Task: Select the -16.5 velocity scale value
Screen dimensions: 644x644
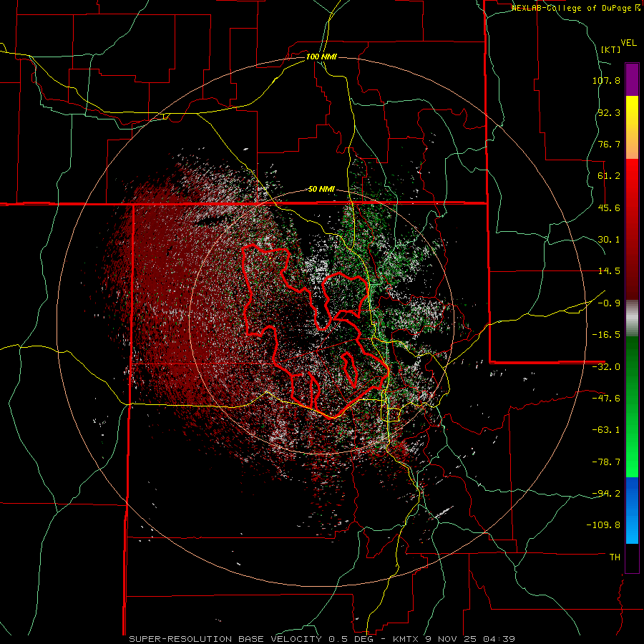Action: click(x=606, y=335)
